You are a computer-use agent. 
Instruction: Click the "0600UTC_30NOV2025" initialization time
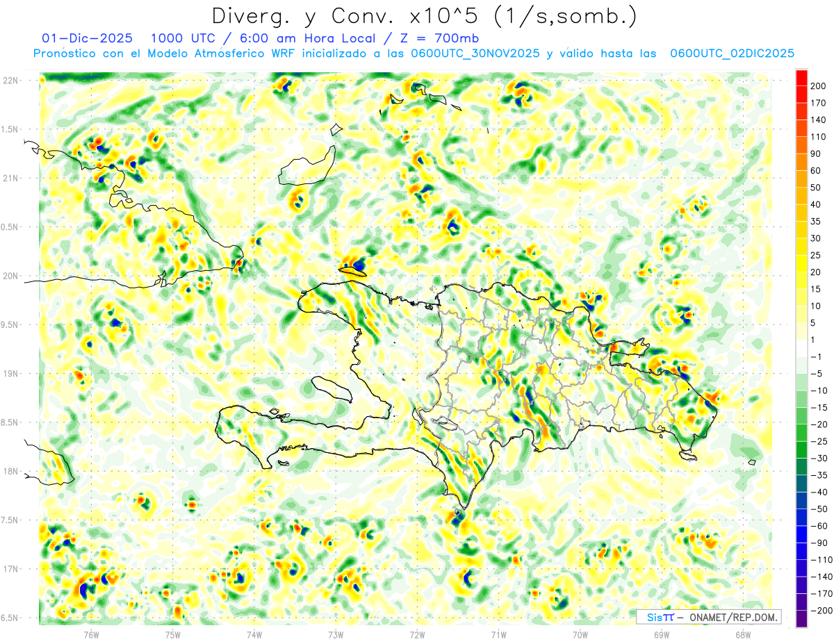tap(475, 53)
